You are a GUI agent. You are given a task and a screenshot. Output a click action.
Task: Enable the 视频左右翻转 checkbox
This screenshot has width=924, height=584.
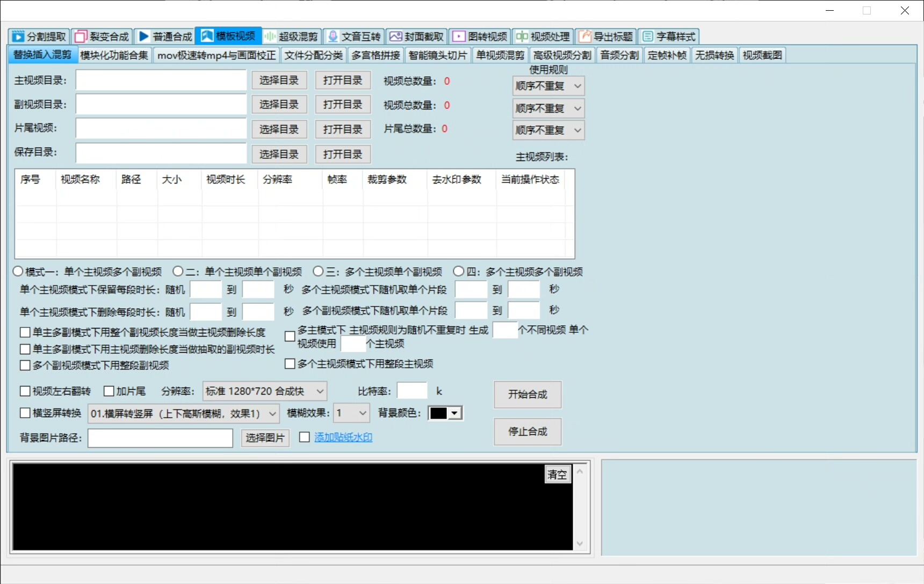pyautogui.click(x=25, y=391)
